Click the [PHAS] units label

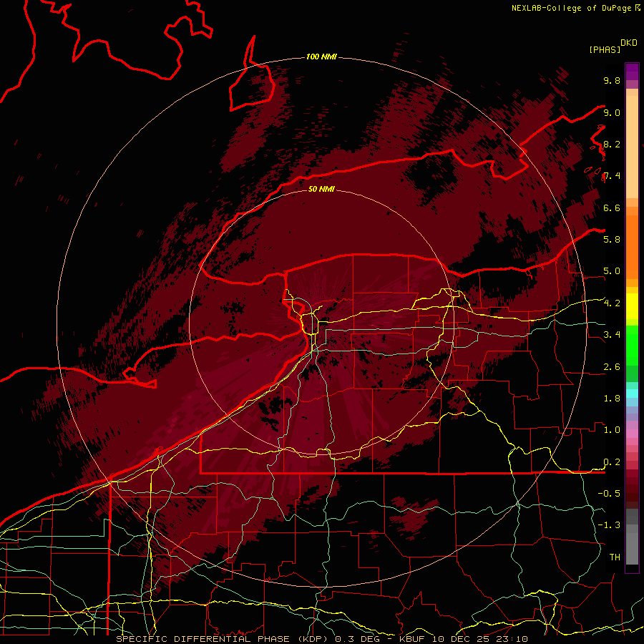[605, 49]
